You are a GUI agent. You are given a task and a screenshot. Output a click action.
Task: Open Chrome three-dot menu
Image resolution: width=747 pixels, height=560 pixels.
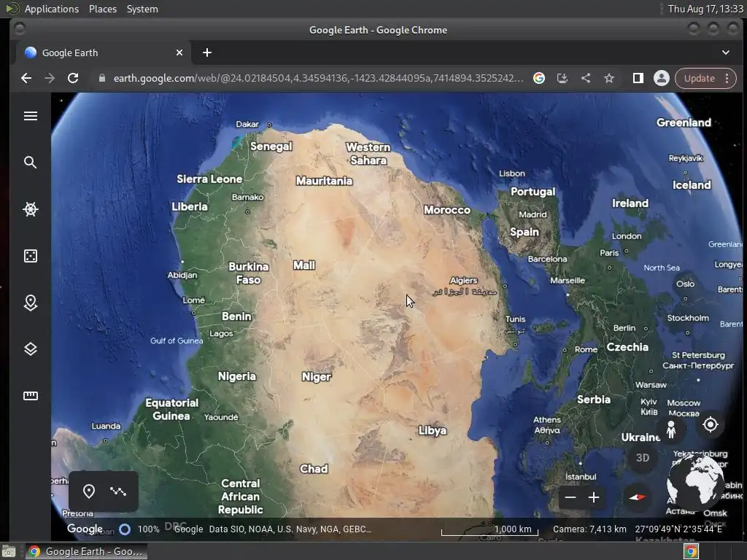(x=727, y=78)
